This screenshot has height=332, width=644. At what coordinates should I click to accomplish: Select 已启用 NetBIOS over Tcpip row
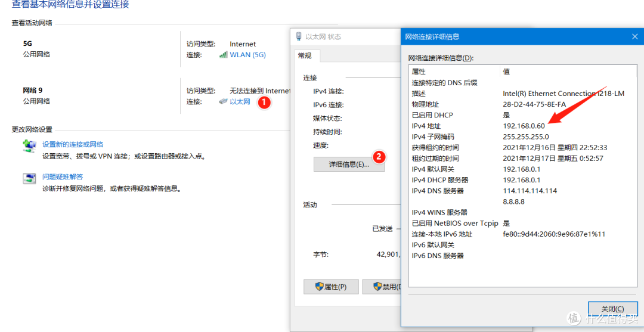(524, 224)
